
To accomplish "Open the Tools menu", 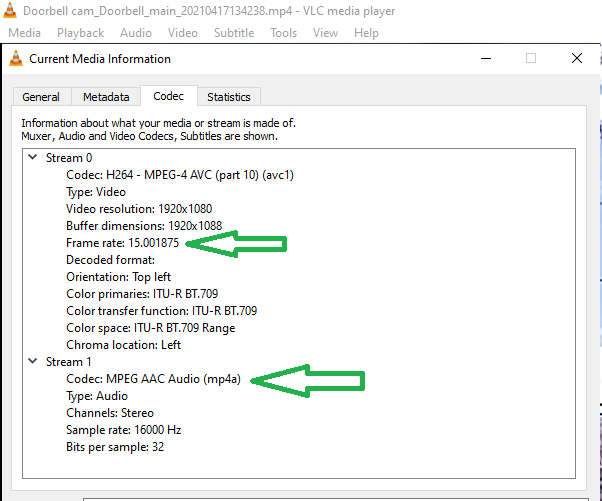I will click(284, 33).
